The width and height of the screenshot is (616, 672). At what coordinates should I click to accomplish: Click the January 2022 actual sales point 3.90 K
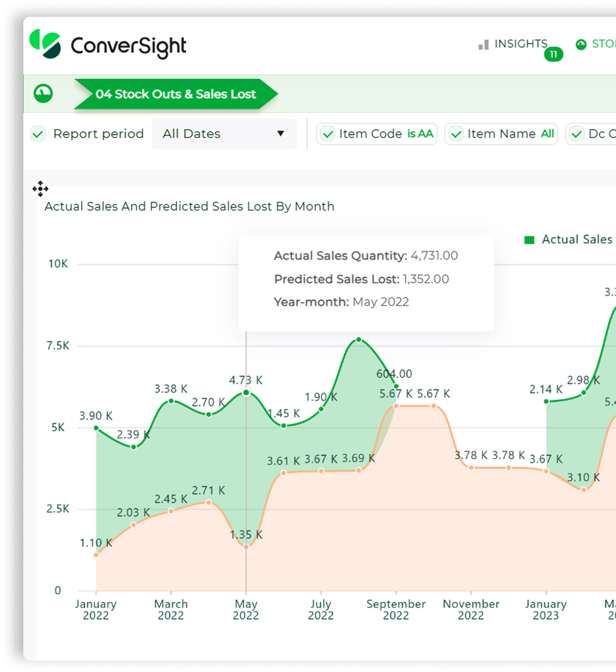click(96, 428)
